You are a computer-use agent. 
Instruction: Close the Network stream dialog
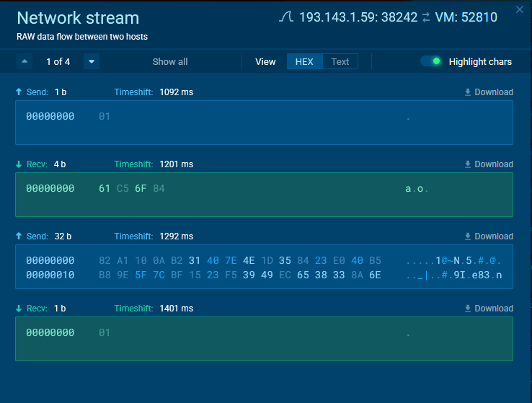point(520,9)
